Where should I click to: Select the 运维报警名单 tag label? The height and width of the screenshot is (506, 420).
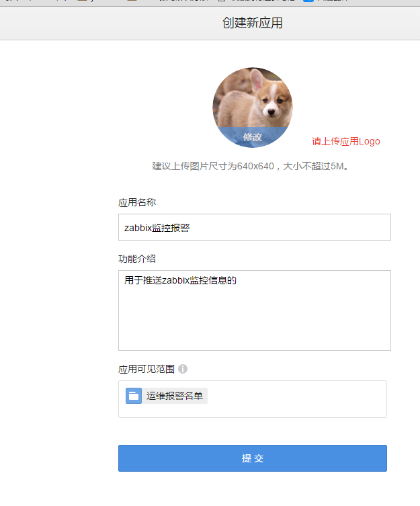174,396
